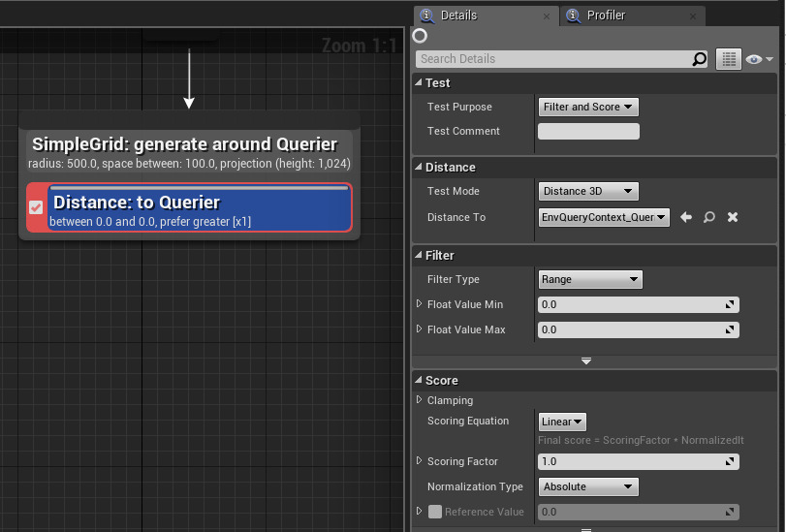Click the Scoring Equation label
Screen dimensions: 786x532
pyautogui.click(x=468, y=421)
